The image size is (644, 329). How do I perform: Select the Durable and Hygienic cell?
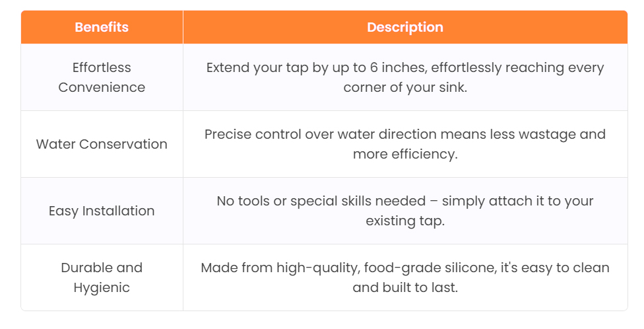tap(102, 277)
